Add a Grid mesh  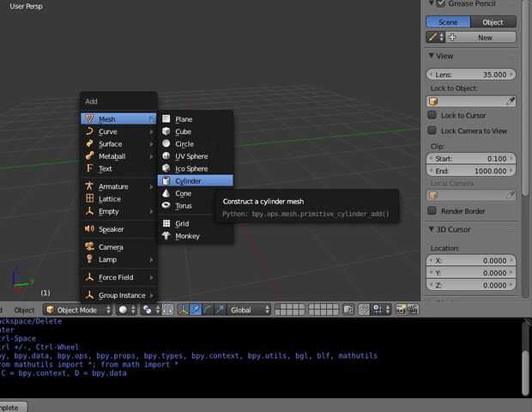point(196,223)
